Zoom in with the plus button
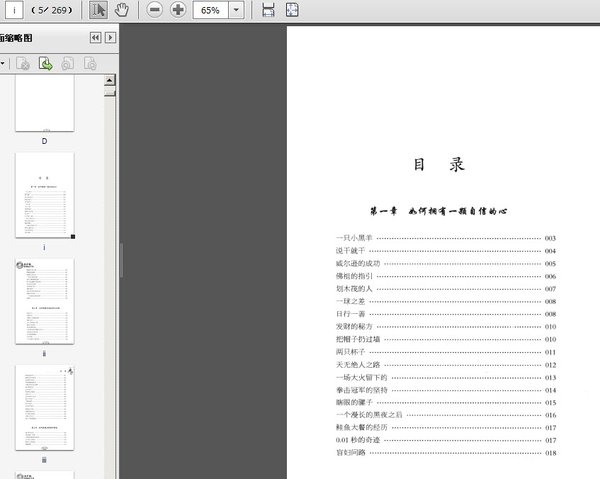Viewport: 600px width, 479px height. [x=178, y=10]
